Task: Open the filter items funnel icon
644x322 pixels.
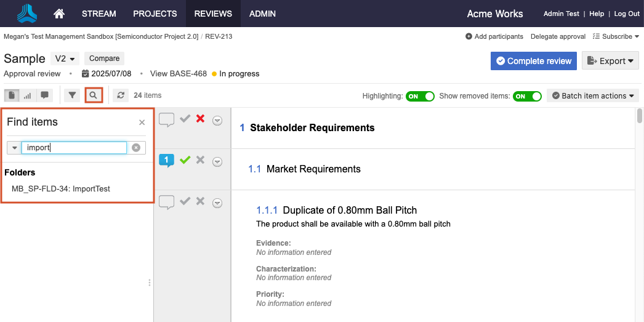Action: tap(73, 95)
